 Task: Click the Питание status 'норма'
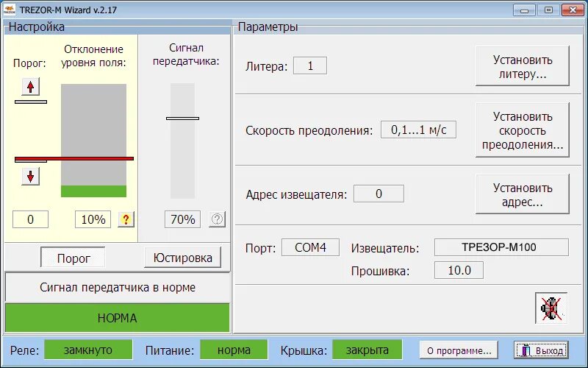pos(234,350)
